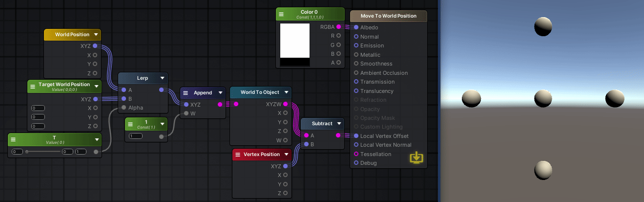Click the Color 0 RGBA output port

pyautogui.click(x=339, y=27)
